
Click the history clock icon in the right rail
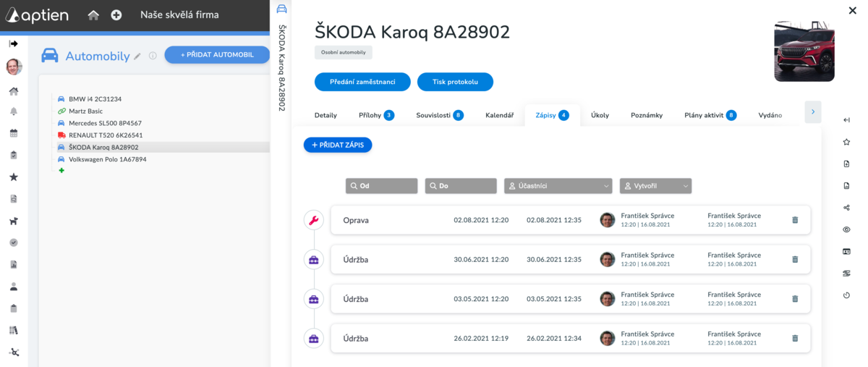click(846, 295)
